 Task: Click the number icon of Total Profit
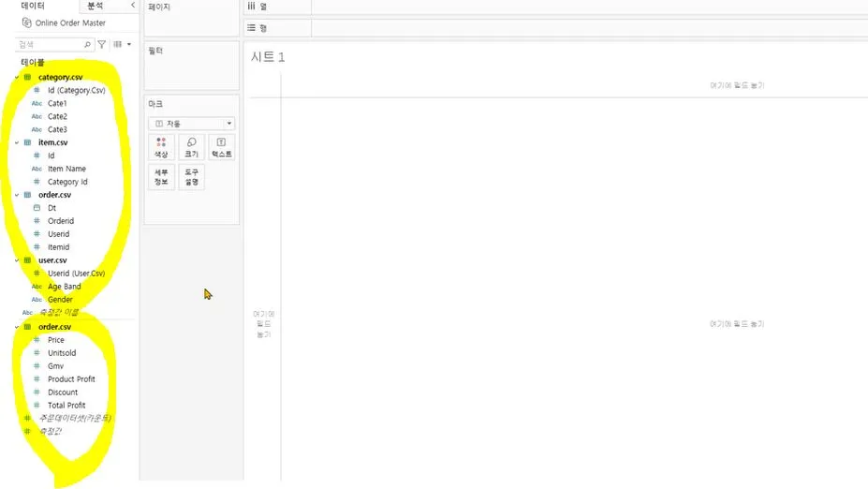pos(37,406)
